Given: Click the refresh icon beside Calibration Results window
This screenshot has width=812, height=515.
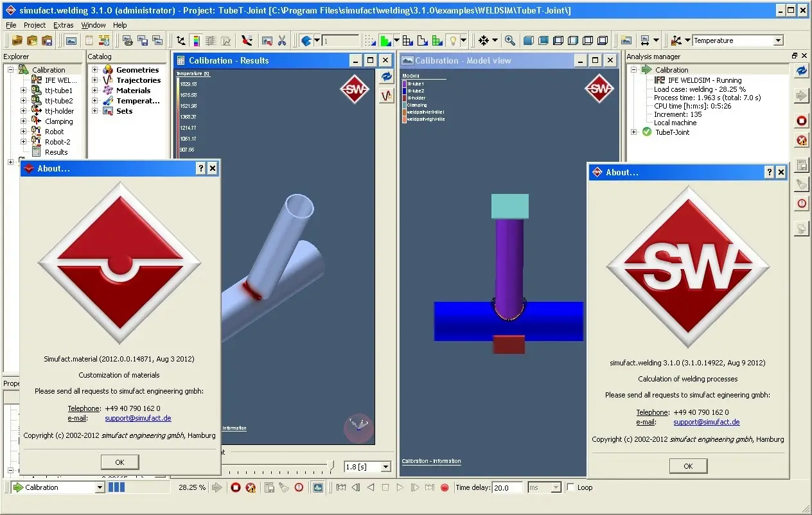Looking at the screenshot, I should [386, 76].
